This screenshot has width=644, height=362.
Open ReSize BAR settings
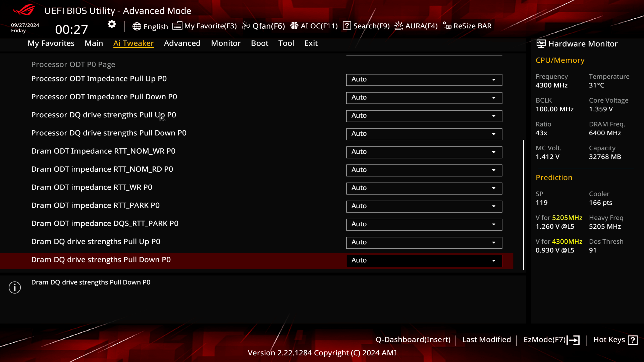point(468,26)
